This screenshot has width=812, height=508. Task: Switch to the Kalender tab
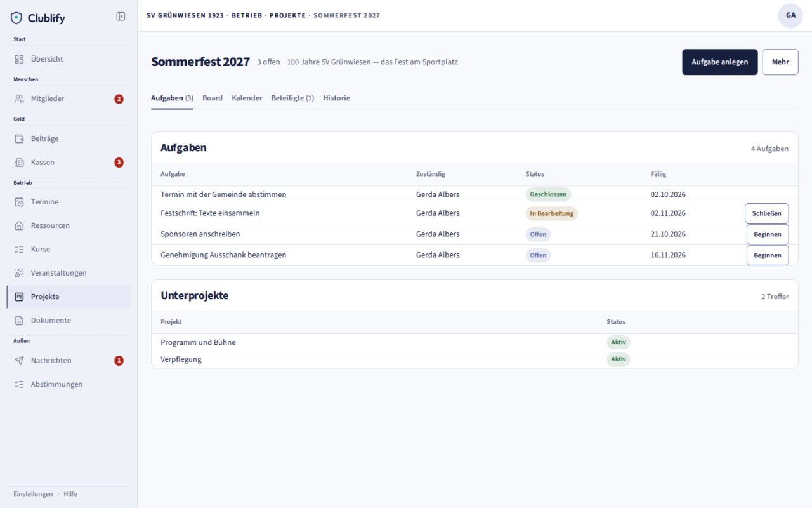pos(247,98)
